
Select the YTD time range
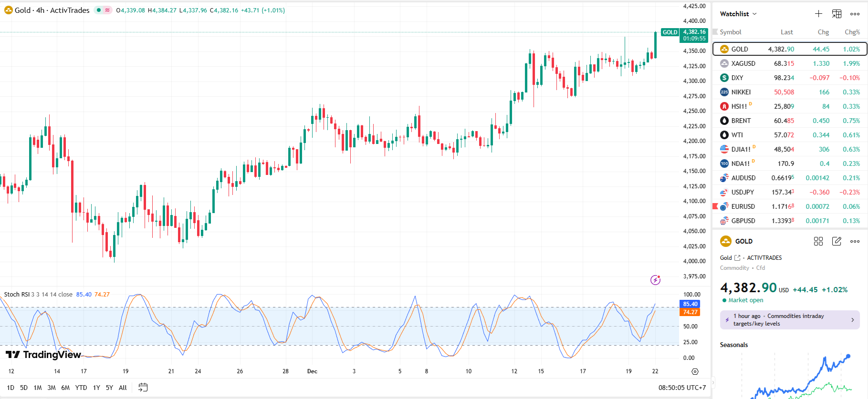pyautogui.click(x=81, y=388)
